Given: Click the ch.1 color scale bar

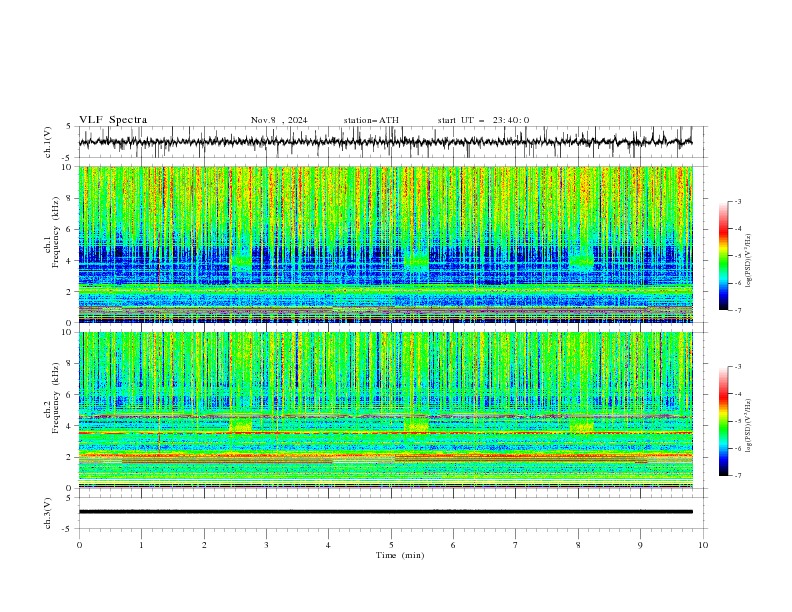Looking at the screenshot, I should point(723,256).
